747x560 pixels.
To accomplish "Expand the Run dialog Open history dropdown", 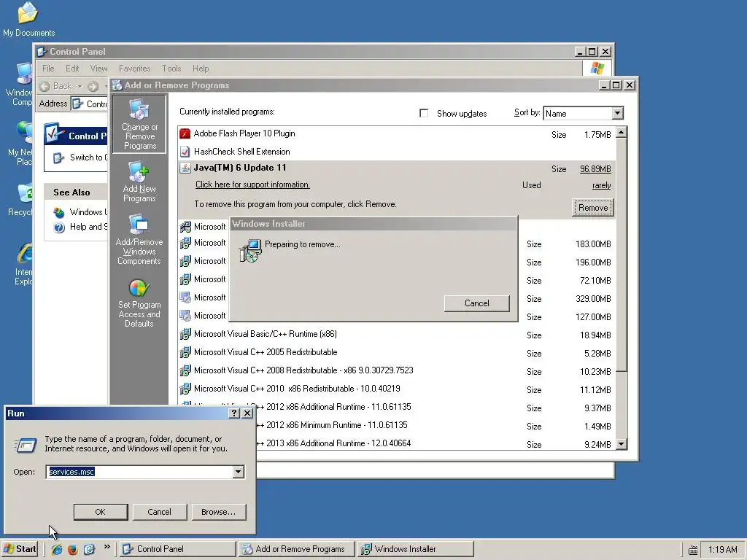I will point(239,472).
